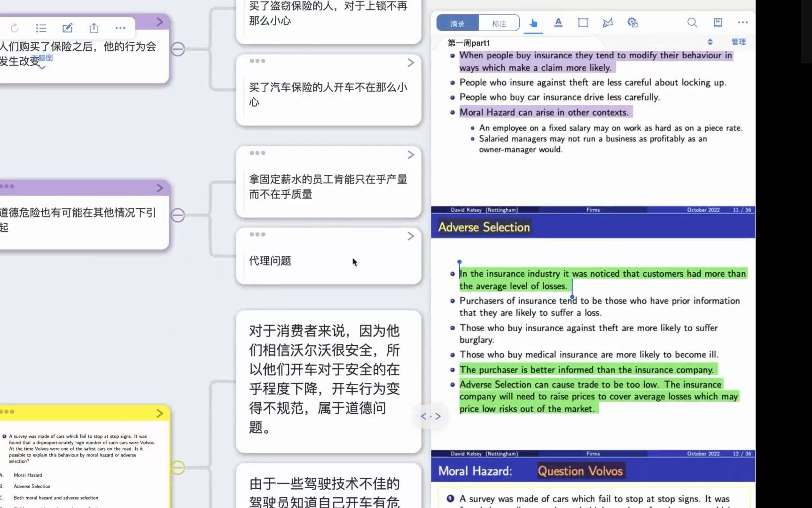Click 'Salaried managers may not run' sub-bullet

coord(593,144)
